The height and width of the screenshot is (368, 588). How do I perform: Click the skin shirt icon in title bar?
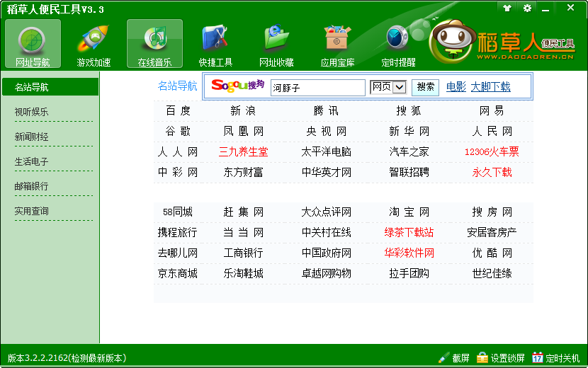[x=507, y=8]
